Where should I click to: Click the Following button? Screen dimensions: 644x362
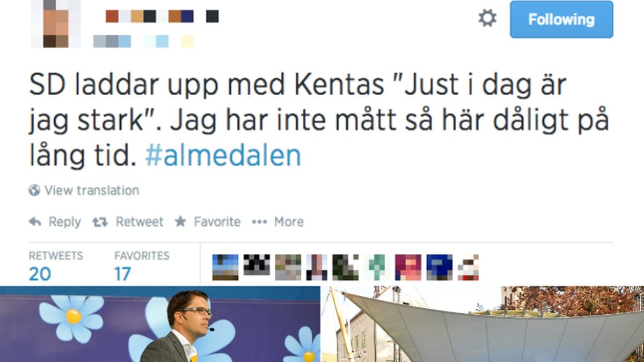pos(561,19)
